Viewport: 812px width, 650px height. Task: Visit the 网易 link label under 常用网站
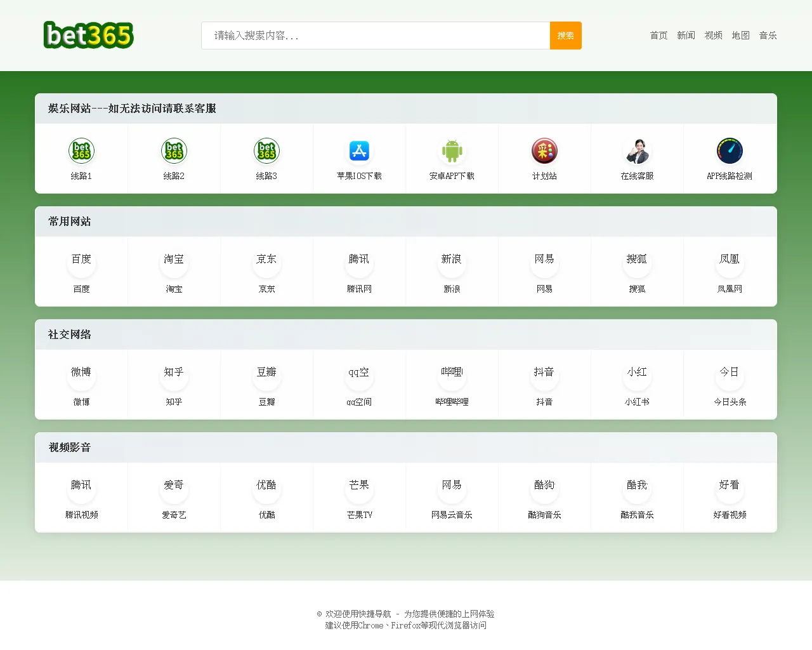(544, 289)
